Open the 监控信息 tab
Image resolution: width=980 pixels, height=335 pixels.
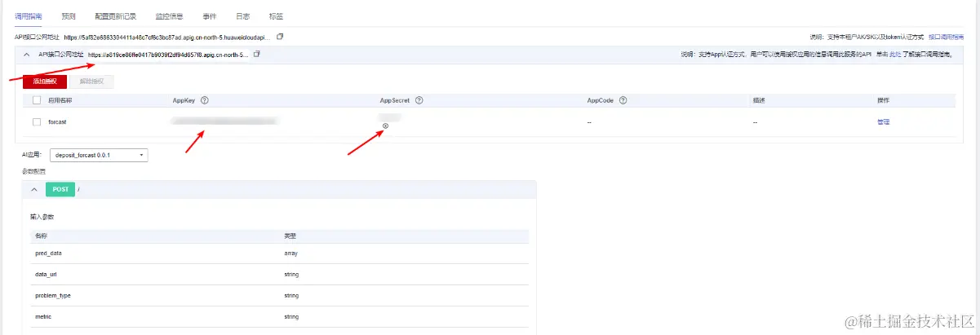(170, 15)
